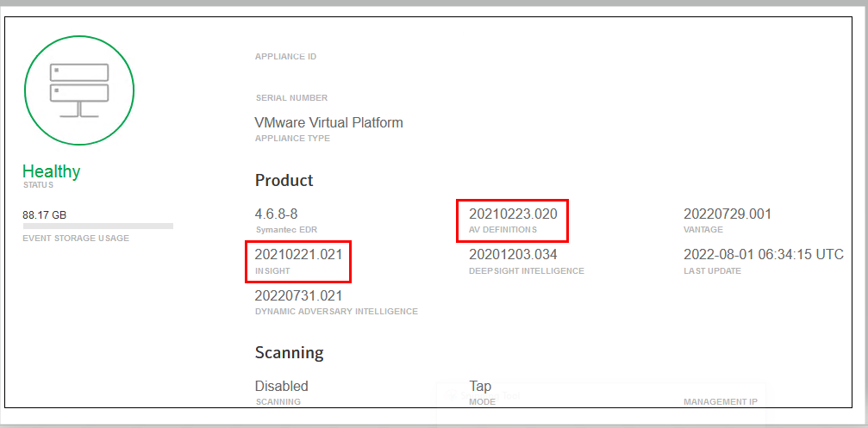Click the VMware Virtual Platform appliance type
This screenshot has width=868, height=428.
point(328,122)
